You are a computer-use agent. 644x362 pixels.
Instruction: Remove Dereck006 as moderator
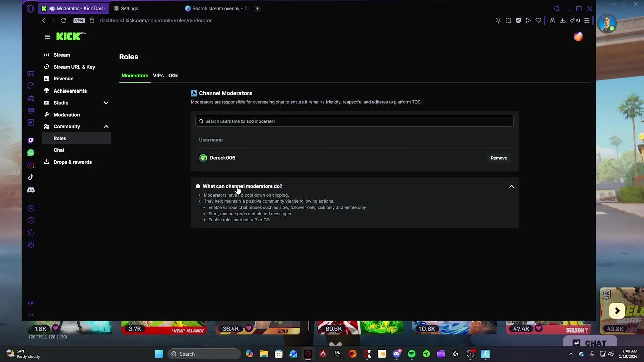pos(499,158)
